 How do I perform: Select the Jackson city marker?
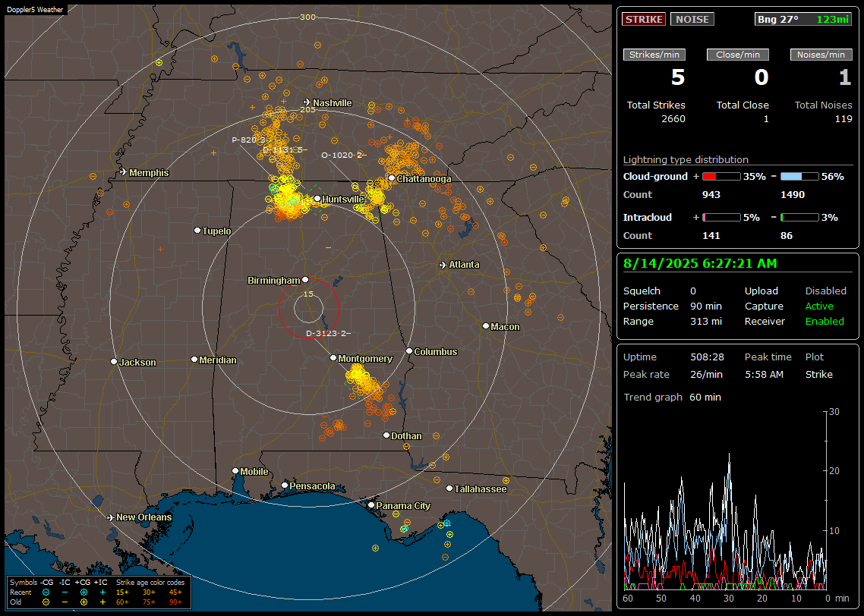point(114,362)
